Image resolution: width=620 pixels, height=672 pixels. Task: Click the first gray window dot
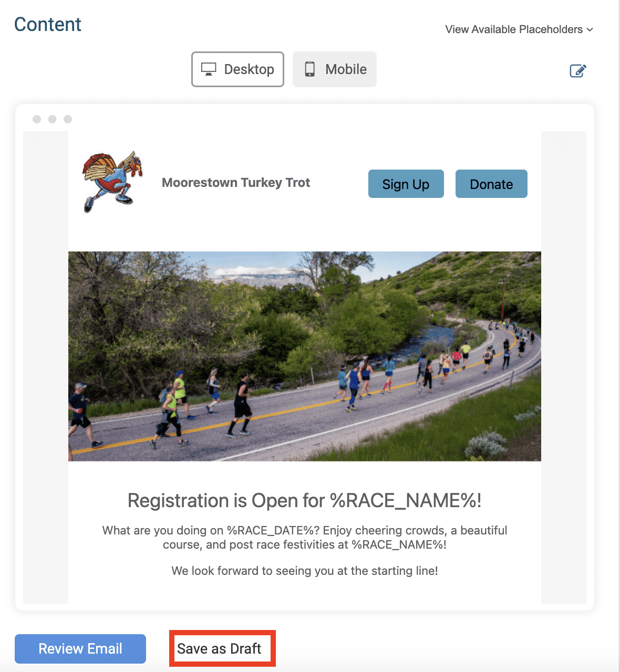pos(37,119)
